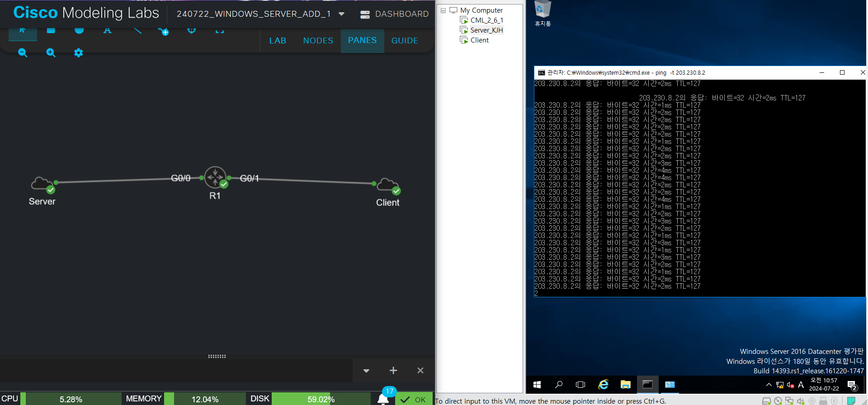This screenshot has width=868, height=405.
Task: Select the line annotation tool
Action: (137, 31)
